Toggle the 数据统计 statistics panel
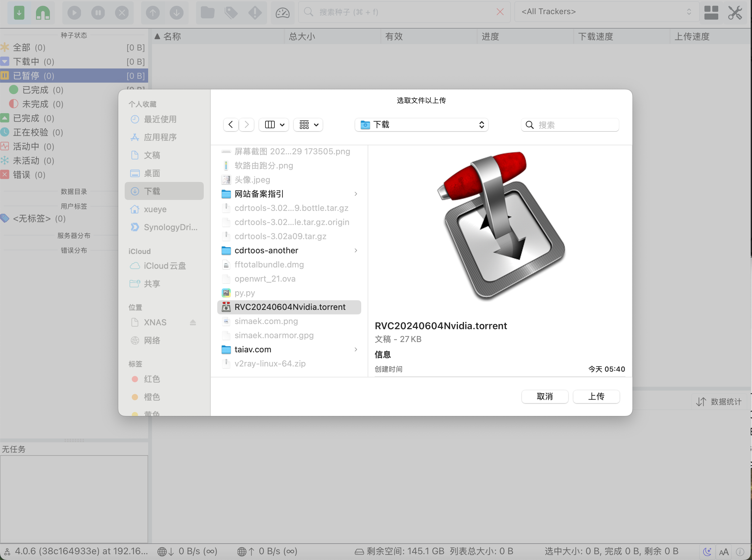752x560 pixels. coord(719,402)
